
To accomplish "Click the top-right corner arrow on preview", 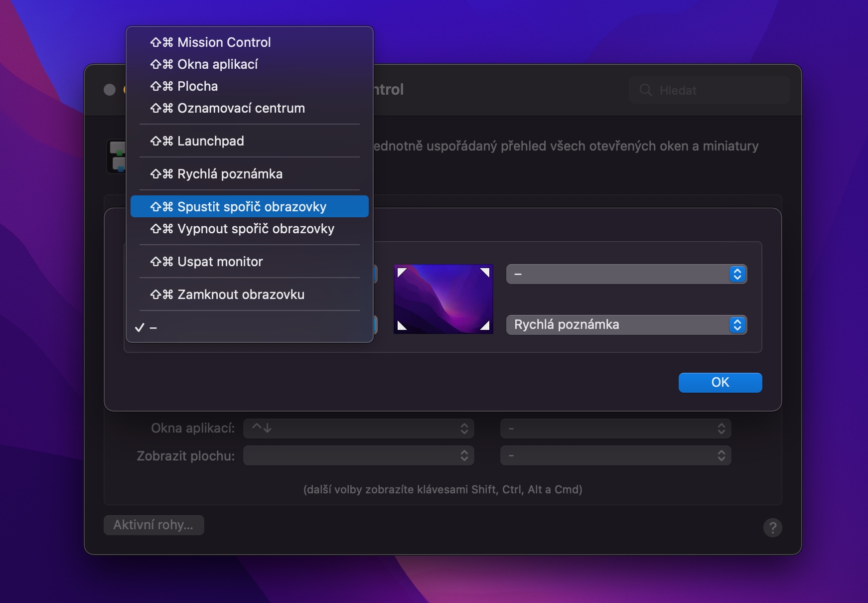I will click(485, 272).
